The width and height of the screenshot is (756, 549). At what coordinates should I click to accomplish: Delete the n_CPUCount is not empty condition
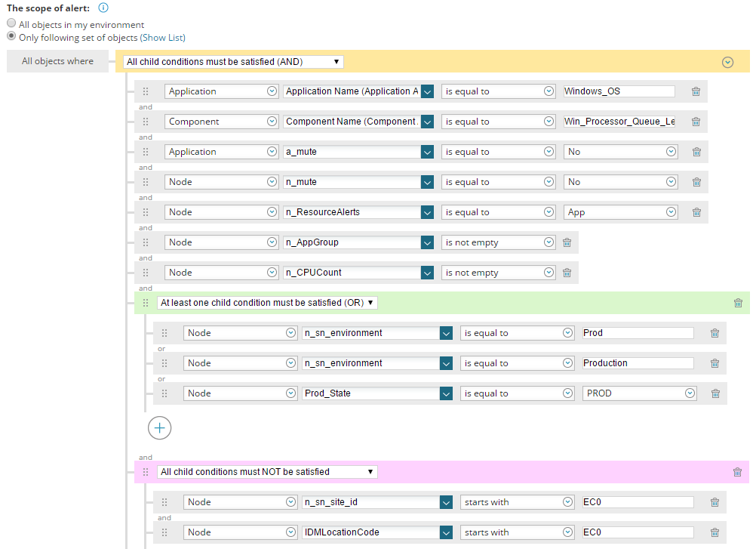point(567,273)
